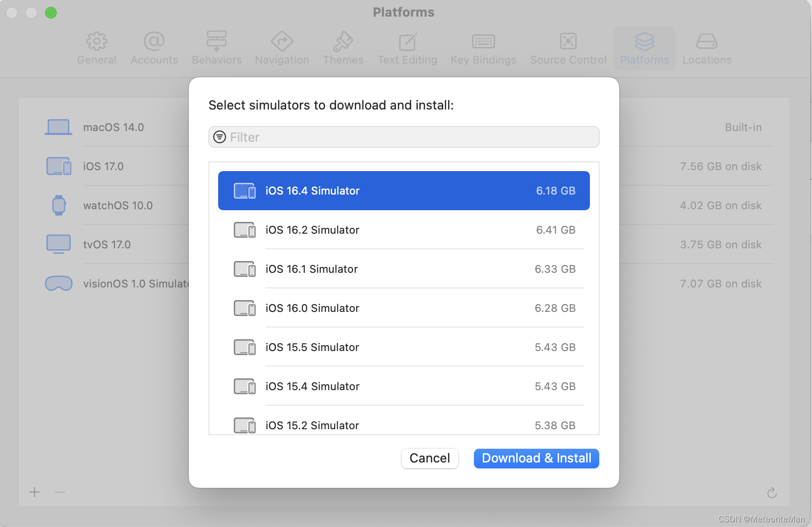Click the visionOS headset icon

click(x=59, y=284)
